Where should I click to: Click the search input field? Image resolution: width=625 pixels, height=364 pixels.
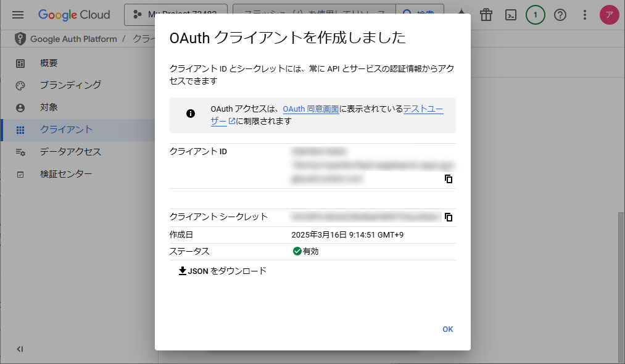pyautogui.click(x=314, y=15)
